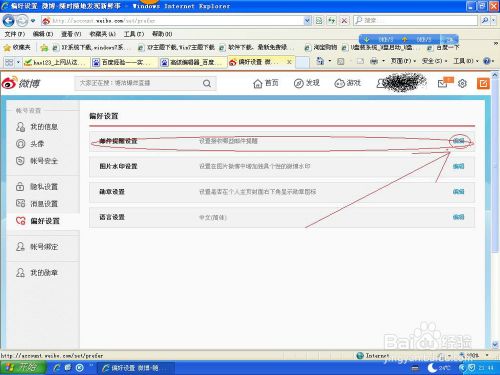Click the IE quick launch taskbar icon
Screen dimensions: 500x375
[57, 368]
